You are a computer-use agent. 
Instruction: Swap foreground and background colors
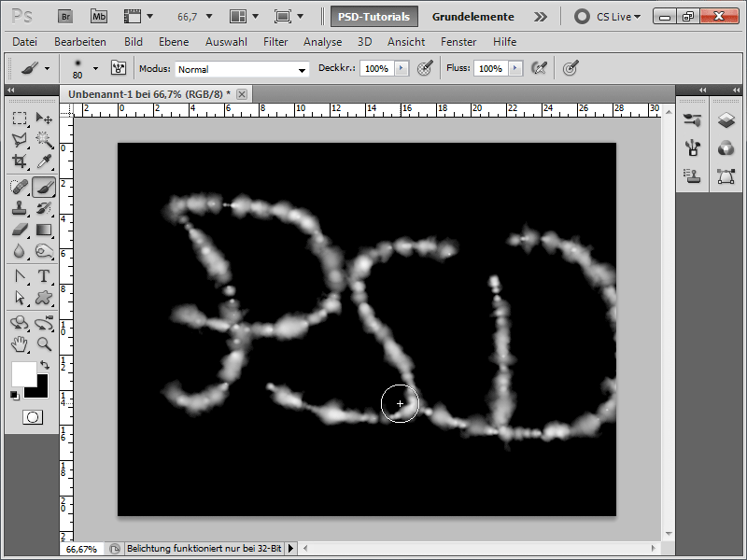[45, 365]
